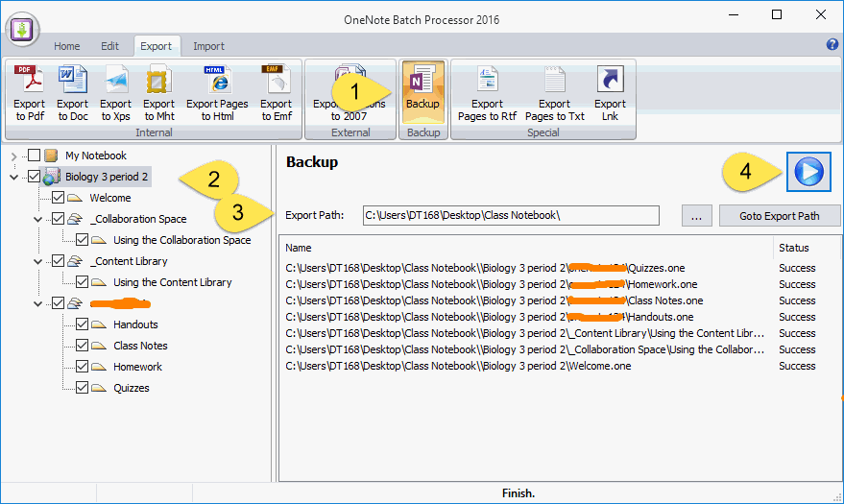Select the _Collaboration Space result row

point(560,349)
